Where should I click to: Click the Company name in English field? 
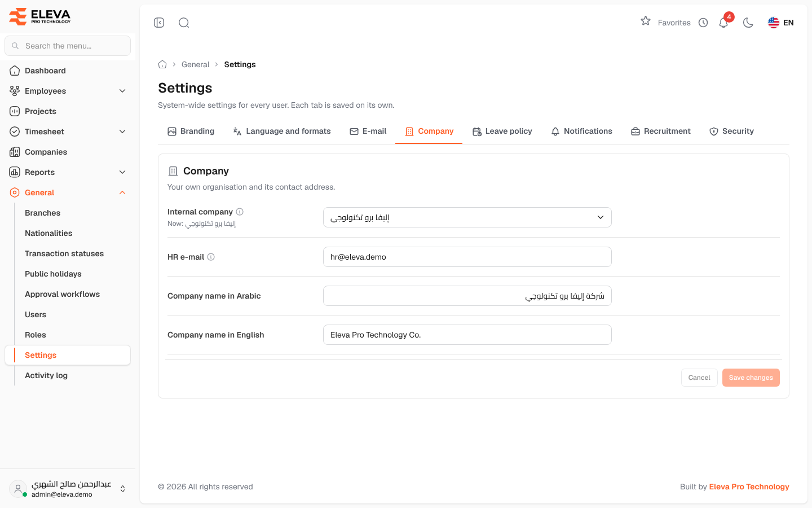[x=467, y=335]
